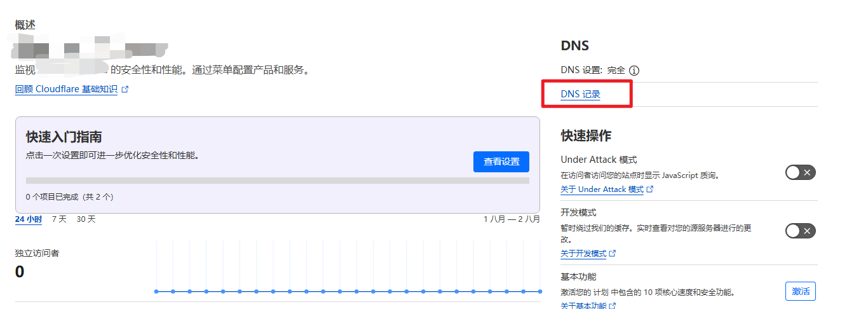Viewport: 868px width, 309px height.
Task: Follow the 关于 Under Attack 模式 link text
Action: point(602,189)
